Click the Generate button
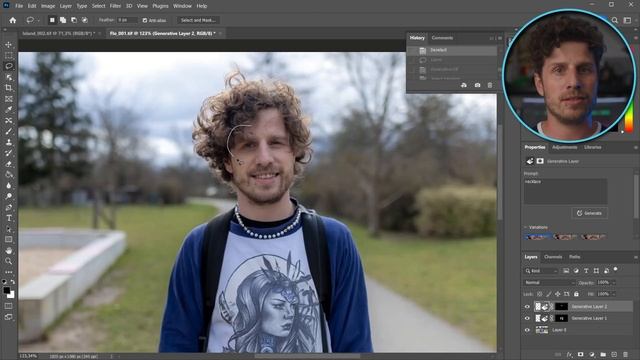The width and height of the screenshot is (640, 360). [x=589, y=213]
